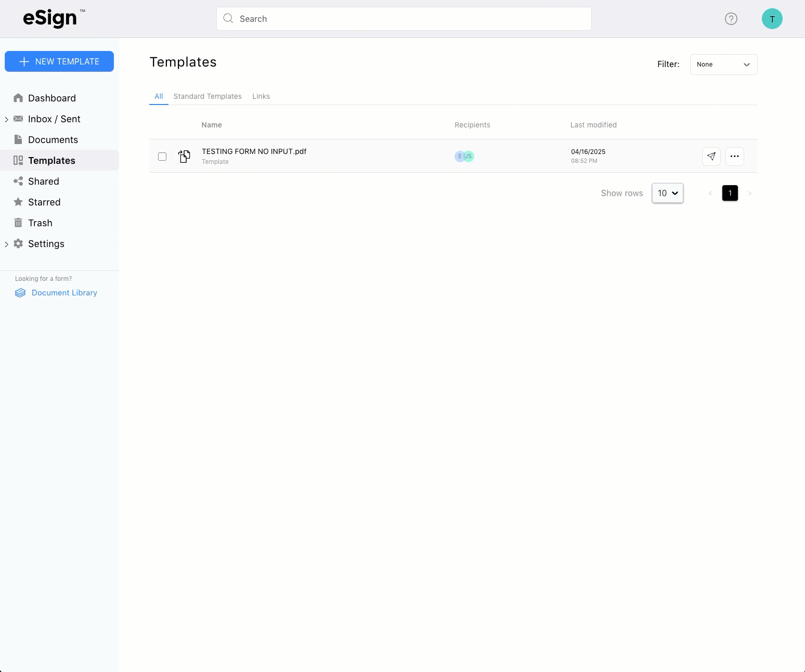The height and width of the screenshot is (672, 805).
Task: Click the Templates sidebar icon
Action: pos(18,160)
